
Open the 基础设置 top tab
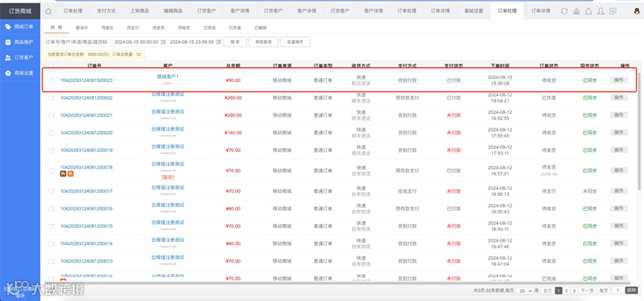(x=474, y=11)
